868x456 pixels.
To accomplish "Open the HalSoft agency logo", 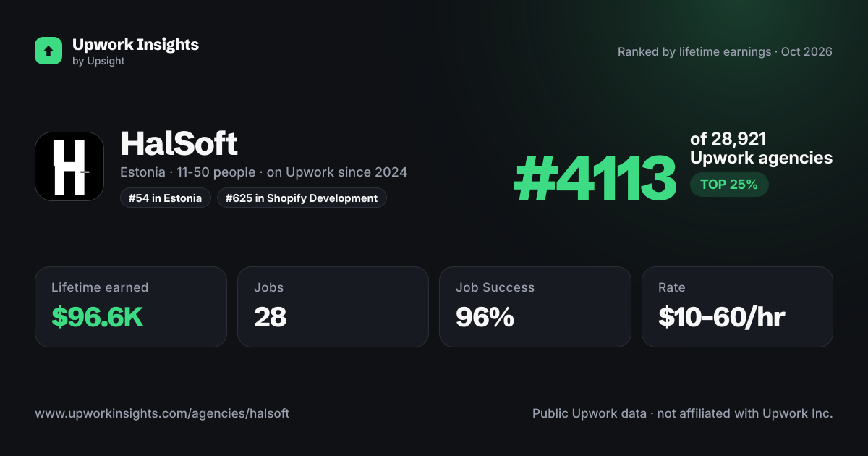I will point(69,166).
